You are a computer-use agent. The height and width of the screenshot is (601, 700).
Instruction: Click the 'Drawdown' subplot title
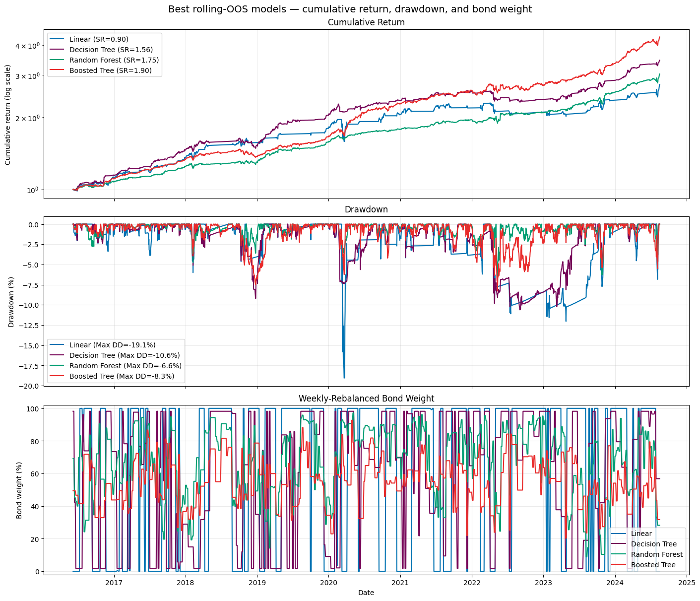(366, 209)
